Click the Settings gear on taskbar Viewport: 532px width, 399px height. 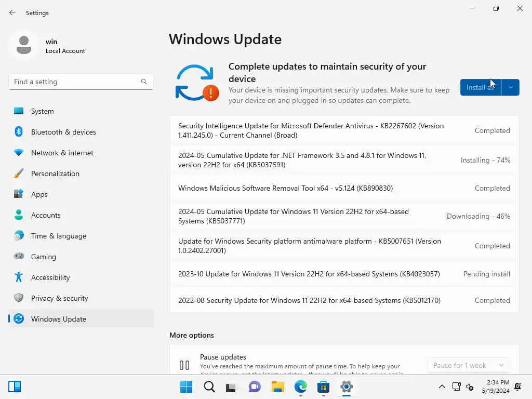347,387
